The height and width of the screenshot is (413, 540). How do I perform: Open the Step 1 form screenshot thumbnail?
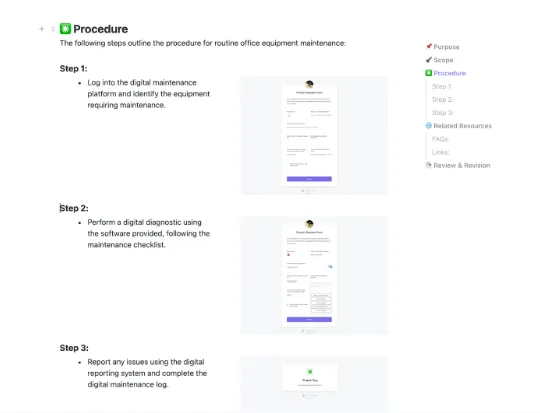pos(314,135)
